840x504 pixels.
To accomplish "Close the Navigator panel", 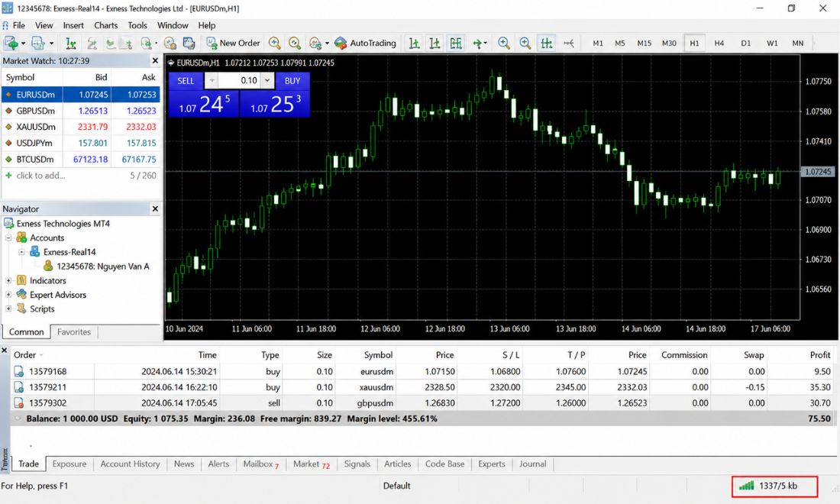I will pos(155,209).
